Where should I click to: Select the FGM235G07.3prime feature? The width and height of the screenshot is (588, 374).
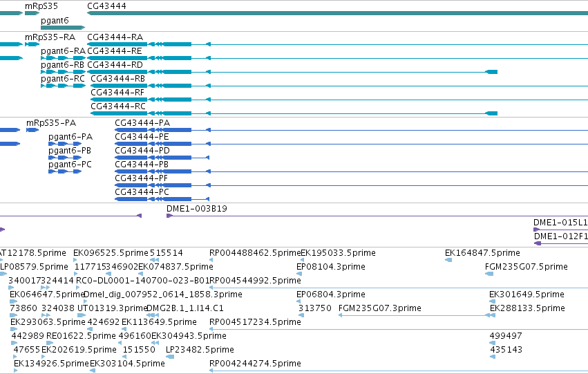(x=415, y=315)
